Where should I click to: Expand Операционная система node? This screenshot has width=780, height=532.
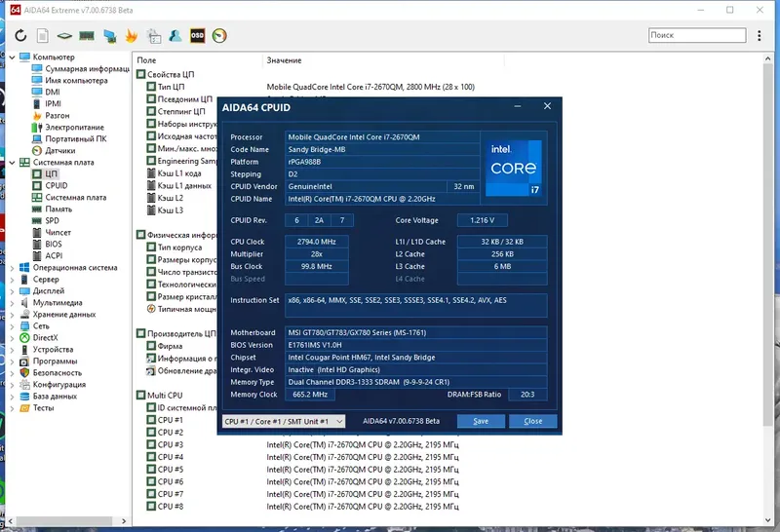pyautogui.click(x=12, y=268)
